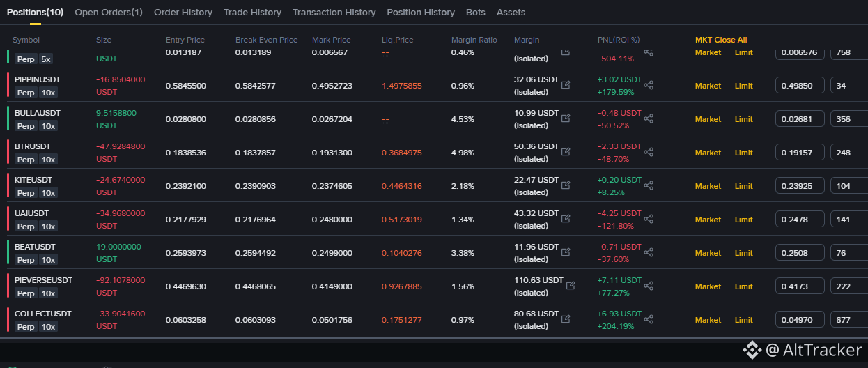Viewport: 868px width, 368px height.
Task: Share PNL icon for COLLECTUSDT position
Action: click(649, 320)
